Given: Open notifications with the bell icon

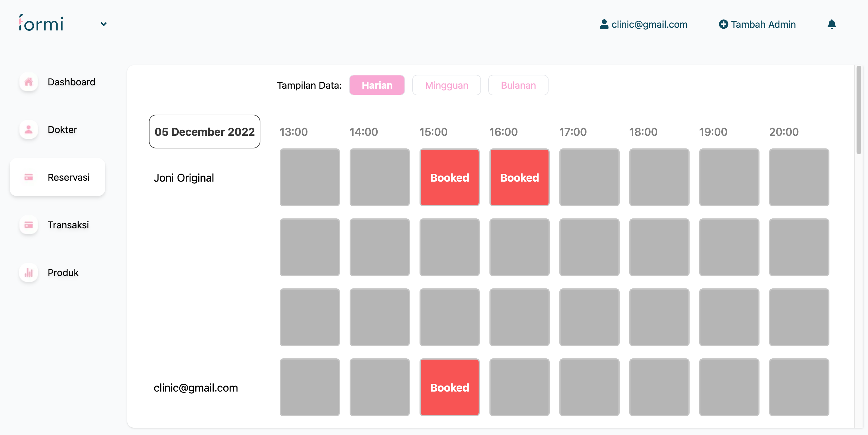Looking at the screenshot, I should pyautogui.click(x=831, y=24).
